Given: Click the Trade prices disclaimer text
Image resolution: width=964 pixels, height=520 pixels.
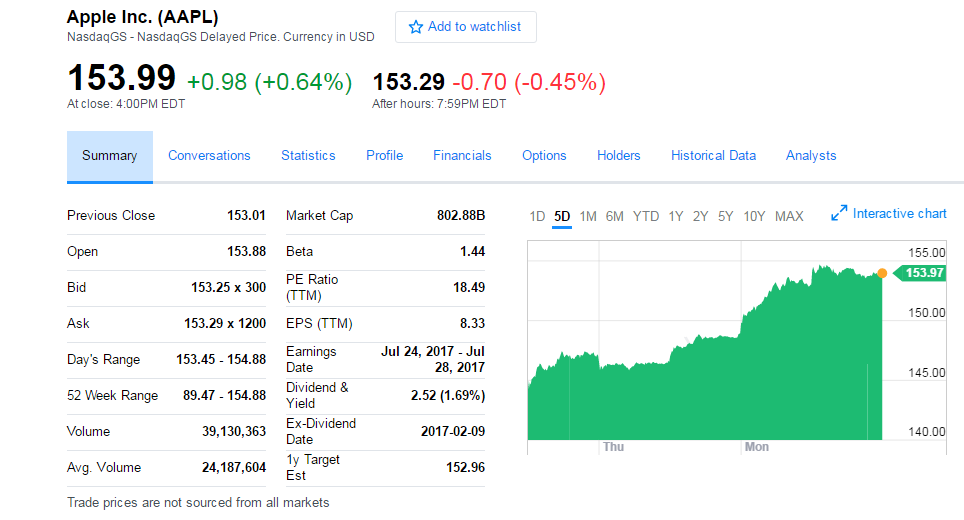Looking at the screenshot, I should click(198, 503).
